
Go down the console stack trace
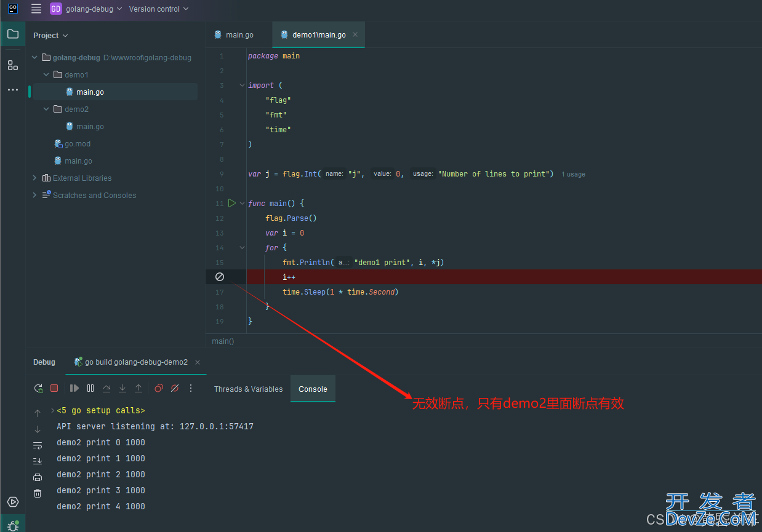tap(38, 429)
